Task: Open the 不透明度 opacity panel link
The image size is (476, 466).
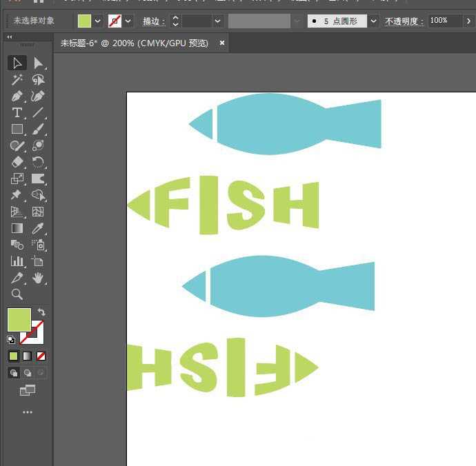Action: pyautogui.click(x=404, y=21)
